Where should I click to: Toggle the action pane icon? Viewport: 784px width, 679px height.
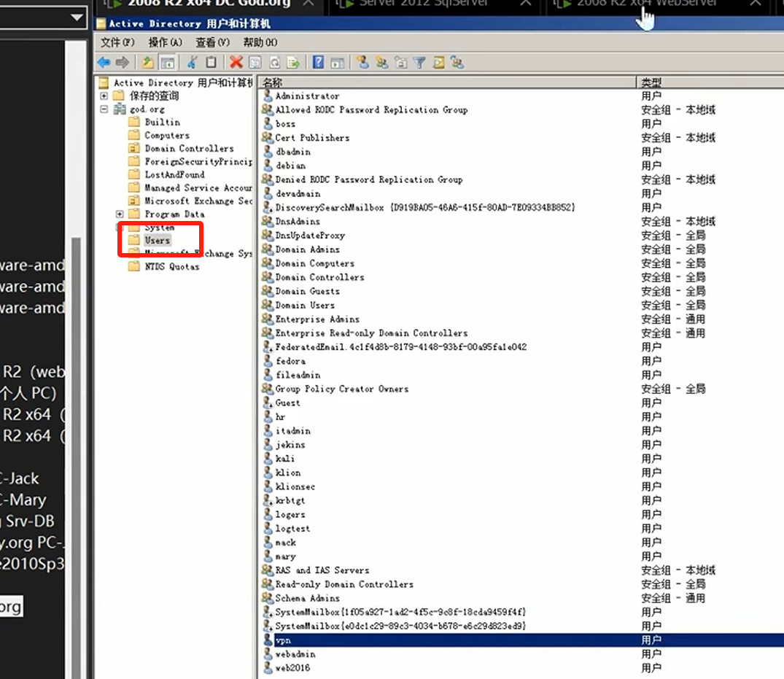pyautogui.click(x=338, y=63)
